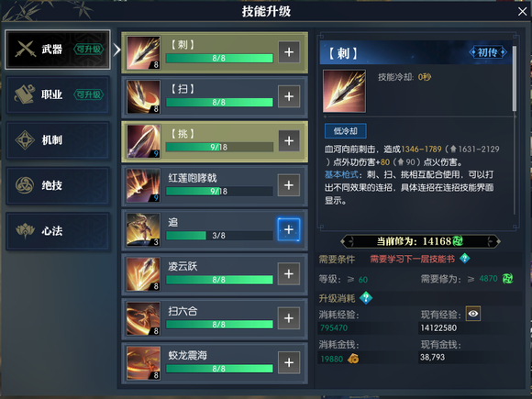The width and height of the screenshot is (532, 399).
Task: Click the 基本枪式 link in description
Action: click(341, 174)
